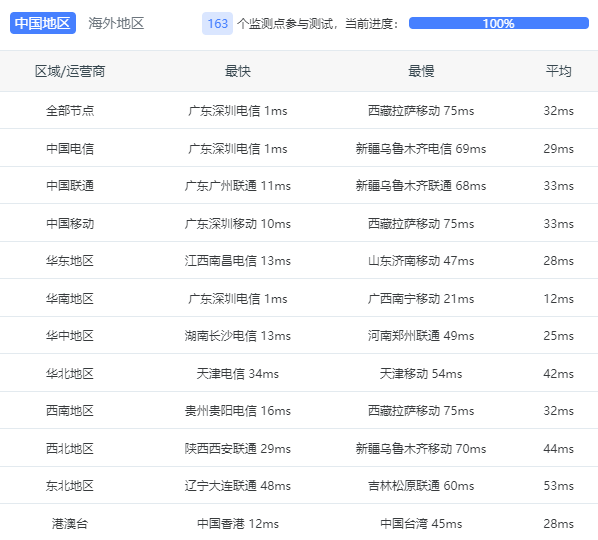
Task: Click 湖南长沙电信 13ms cell
Action: [x=238, y=336]
